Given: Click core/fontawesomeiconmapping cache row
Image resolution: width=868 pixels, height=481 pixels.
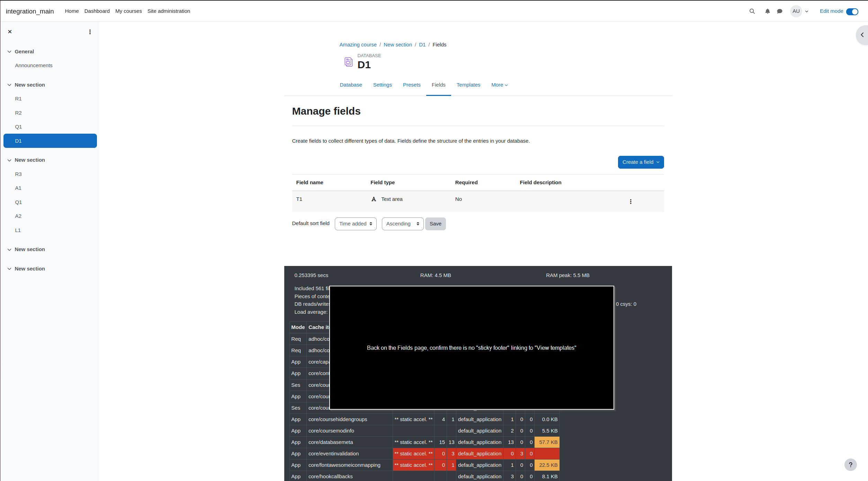Looking at the screenshot, I should [424, 465].
